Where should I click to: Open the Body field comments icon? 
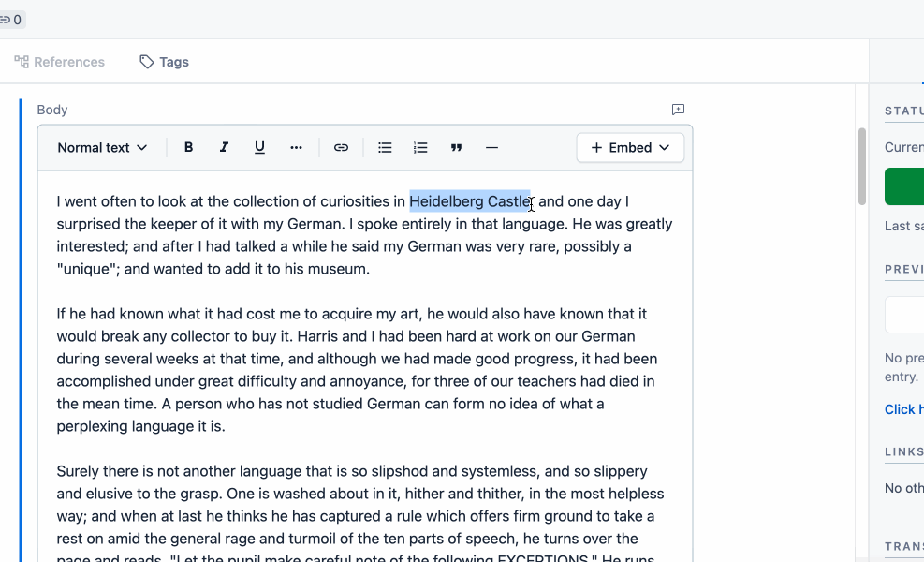click(x=679, y=110)
